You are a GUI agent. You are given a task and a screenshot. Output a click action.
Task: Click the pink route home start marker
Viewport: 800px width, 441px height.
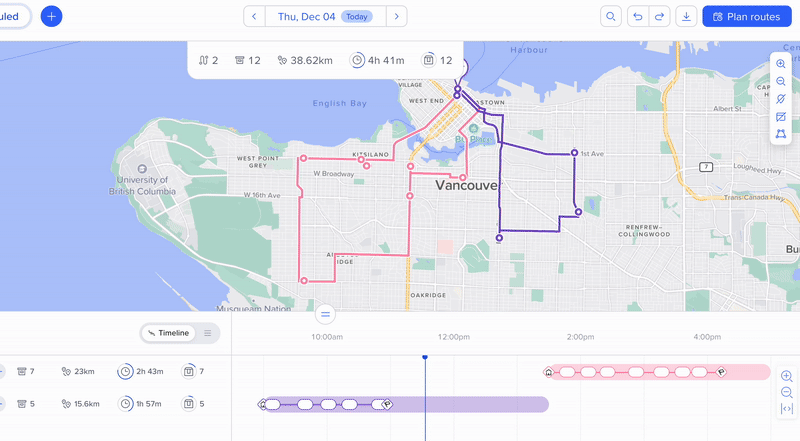pos(548,372)
